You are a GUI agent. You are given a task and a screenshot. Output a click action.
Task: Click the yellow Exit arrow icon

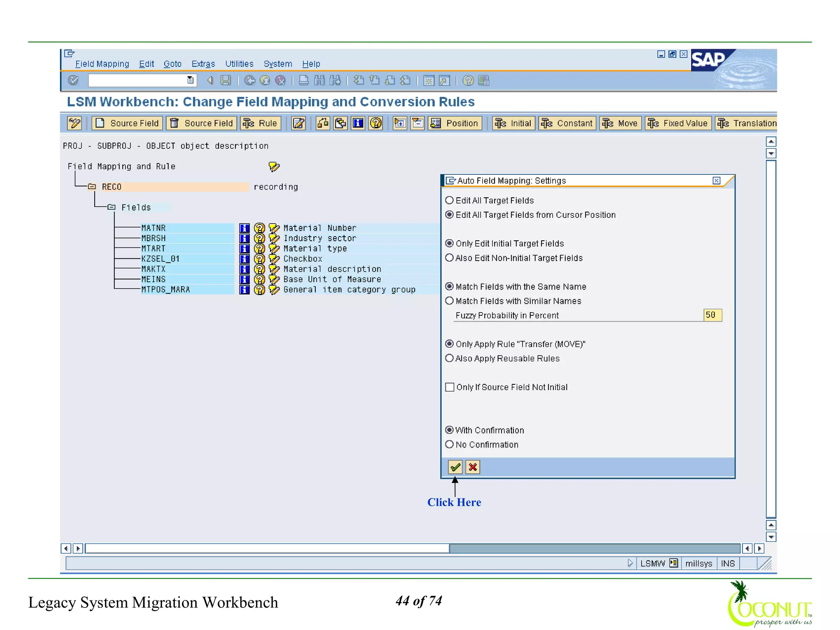[x=265, y=80]
